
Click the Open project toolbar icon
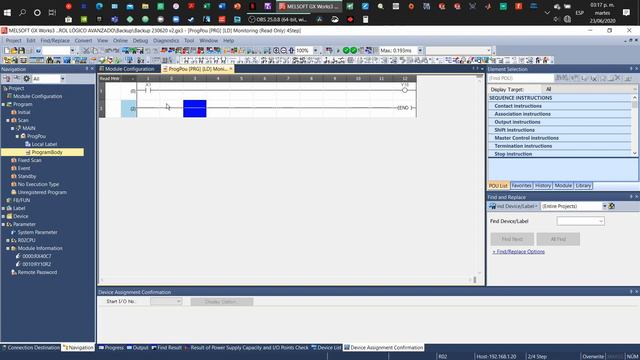coord(14,51)
